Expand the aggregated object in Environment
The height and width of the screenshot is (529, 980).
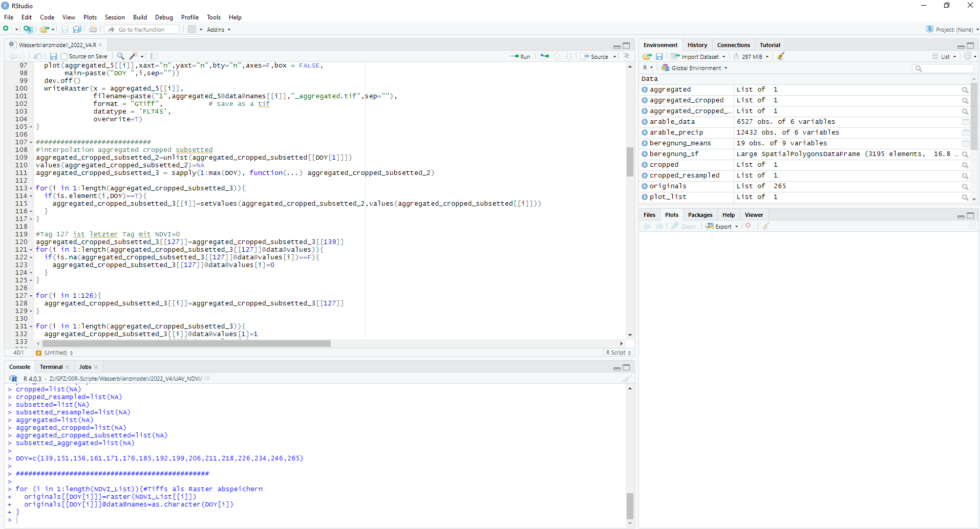(x=645, y=90)
